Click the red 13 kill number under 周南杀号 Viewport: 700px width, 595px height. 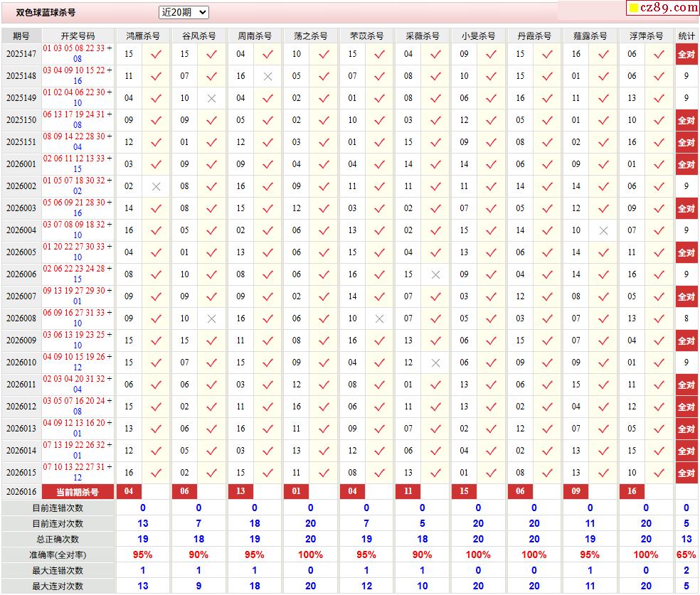[240, 491]
